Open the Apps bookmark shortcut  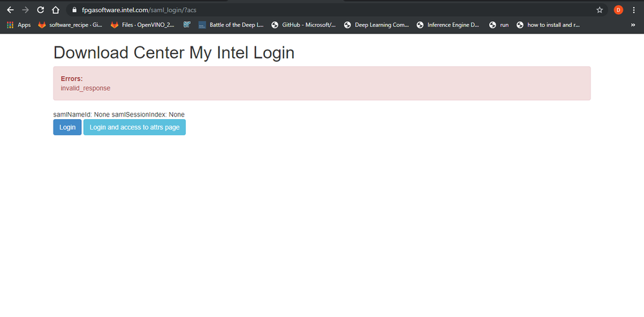pos(19,25)
